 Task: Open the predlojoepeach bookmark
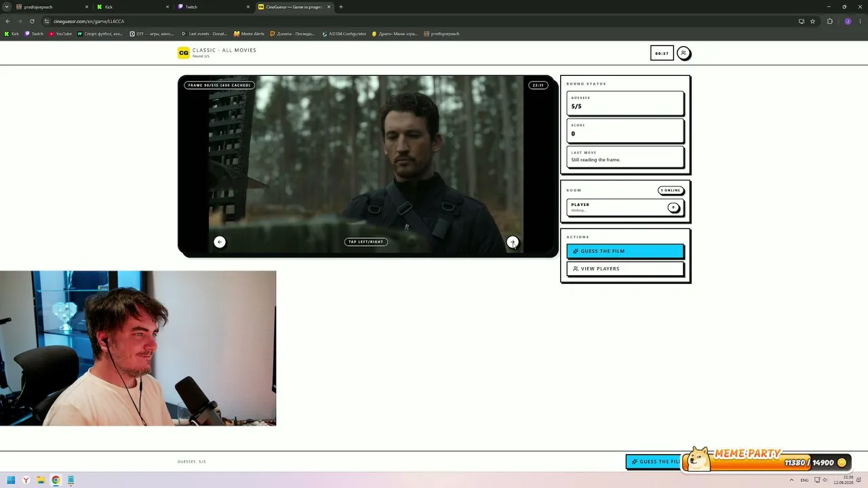[x=441, y=34]
